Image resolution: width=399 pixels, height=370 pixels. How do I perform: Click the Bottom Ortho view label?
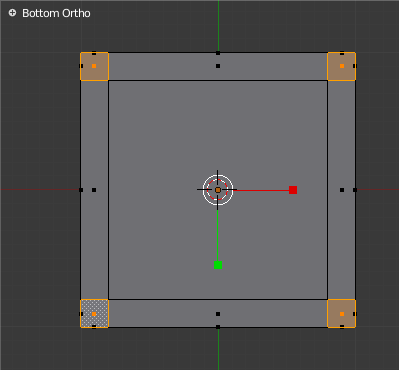pyautogui.click(x=56, y=13)
